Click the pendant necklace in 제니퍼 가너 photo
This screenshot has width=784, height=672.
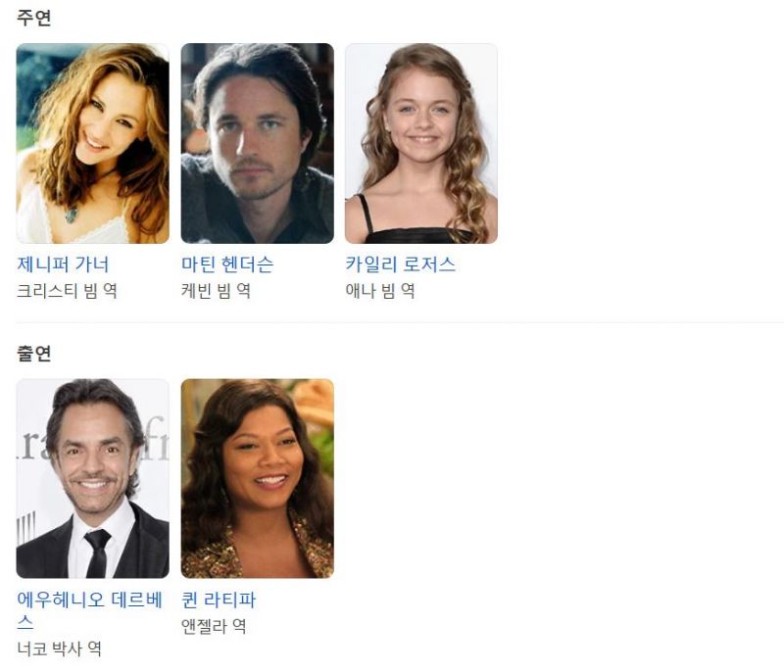pyautogui.click(x=71, y=216)
